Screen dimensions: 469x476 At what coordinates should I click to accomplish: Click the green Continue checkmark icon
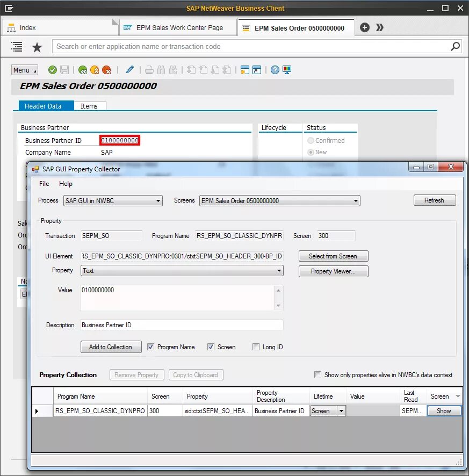coord(52,70)
